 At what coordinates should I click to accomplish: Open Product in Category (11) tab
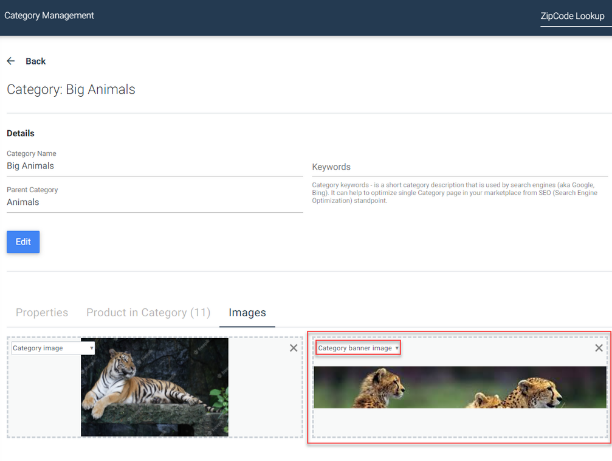pos(148,312)
